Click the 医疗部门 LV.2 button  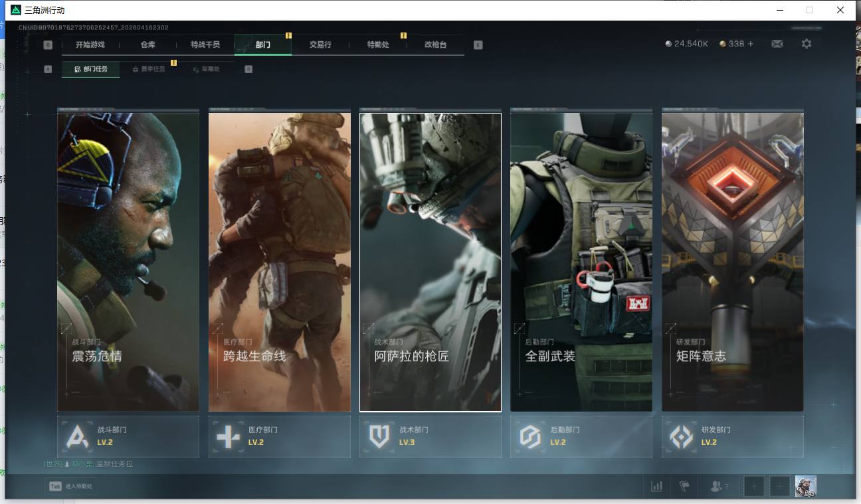pyautogui.click(x=280, y=436)
